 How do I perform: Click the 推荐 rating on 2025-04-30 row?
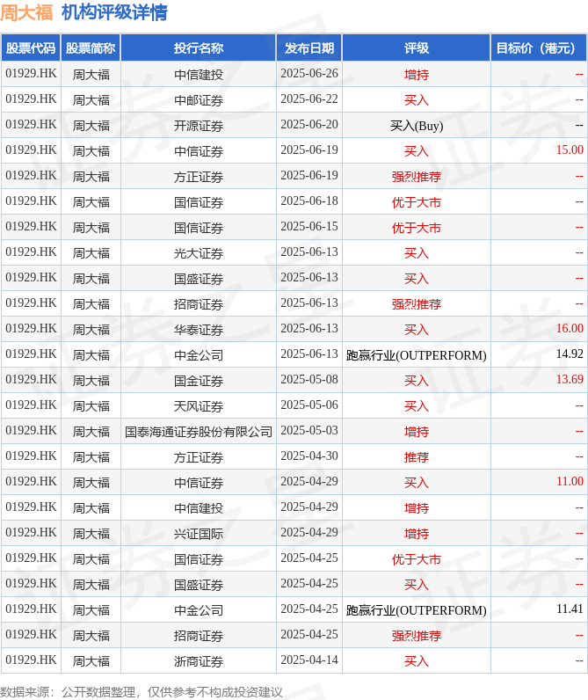coord(417,456)
